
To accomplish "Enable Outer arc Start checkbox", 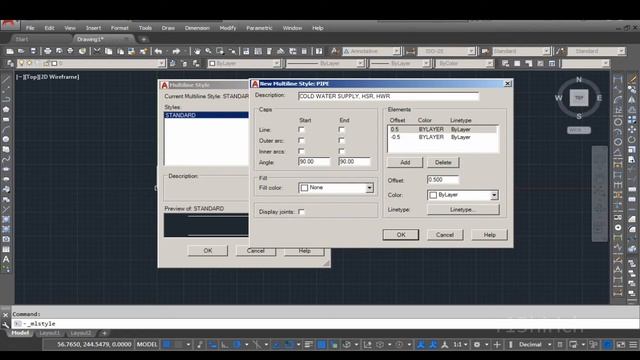I will [x=301, y=140].
